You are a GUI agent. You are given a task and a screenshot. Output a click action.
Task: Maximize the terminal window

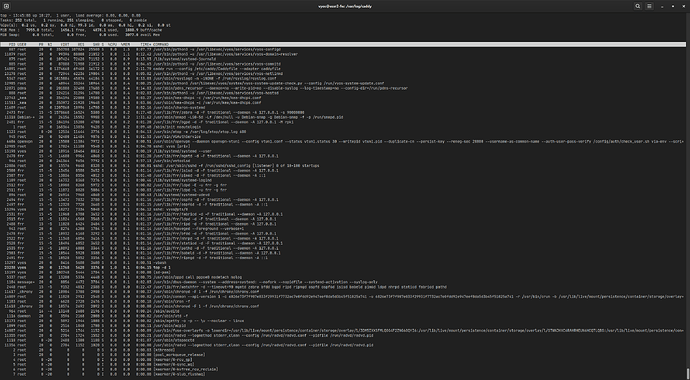[x=673, y=6]
